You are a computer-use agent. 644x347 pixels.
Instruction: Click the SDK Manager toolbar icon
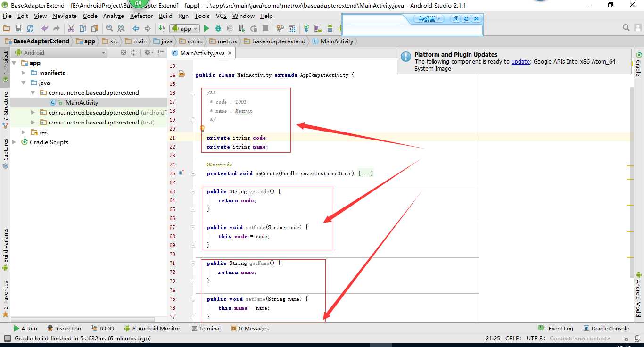(330, 28)
